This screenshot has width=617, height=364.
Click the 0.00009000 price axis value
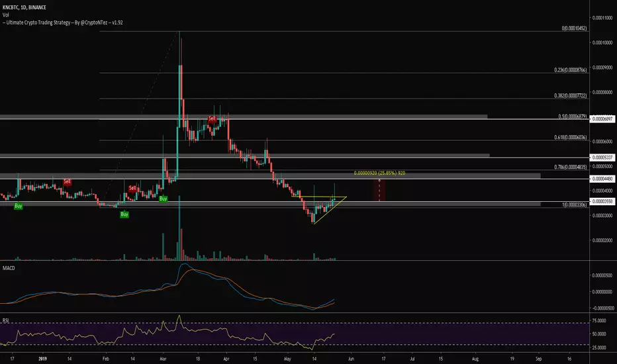coord(602,68)
